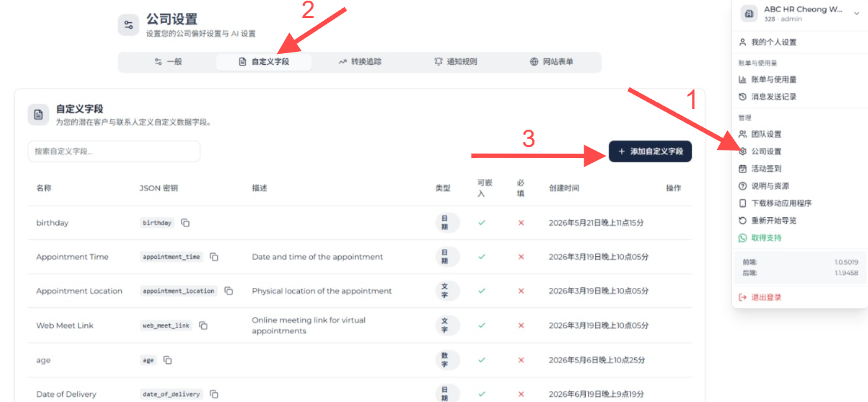Click '2026年6月19日晚上9点19分' timestamp

click(595, 394)
